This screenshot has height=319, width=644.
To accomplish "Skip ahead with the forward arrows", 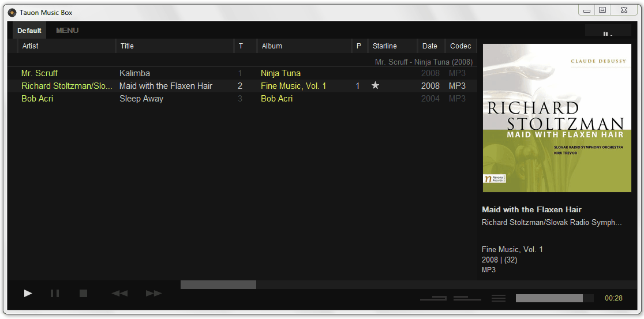I will (x=153, y=293).
